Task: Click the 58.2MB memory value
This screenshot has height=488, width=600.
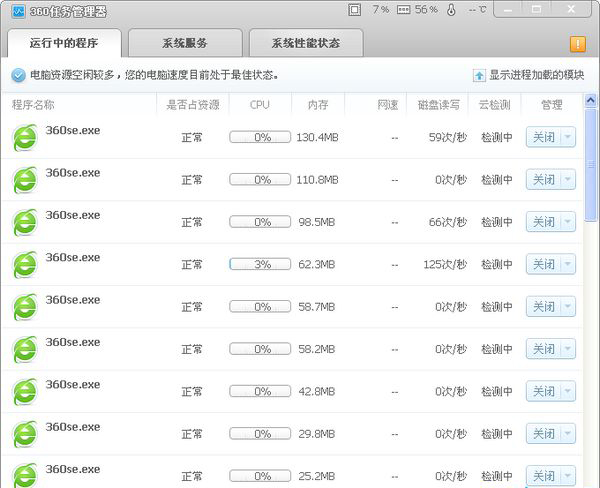Action: point(316,349)
